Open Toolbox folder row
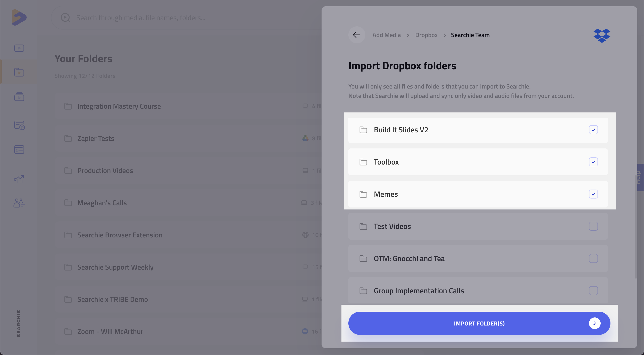The height and width of the screenshot is (355, 644). click(x=478, y=162)
